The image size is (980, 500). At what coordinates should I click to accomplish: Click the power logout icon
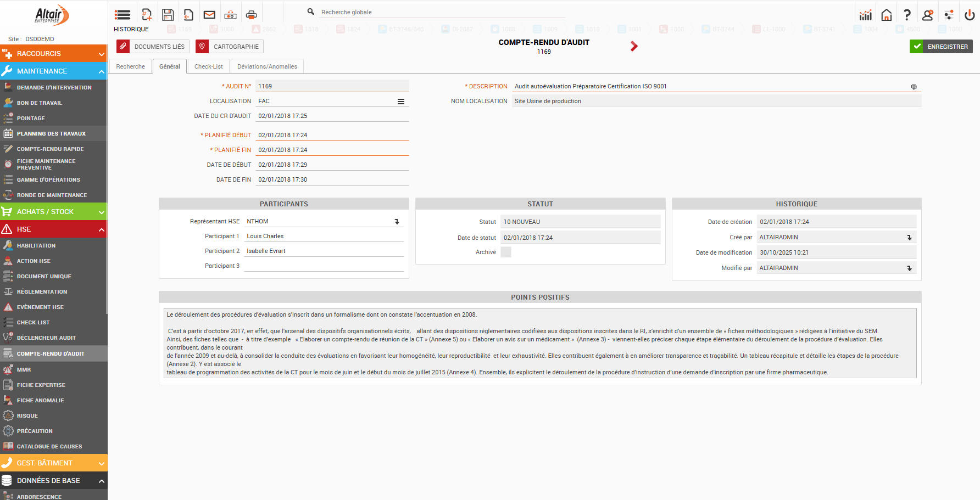(970, 15)
